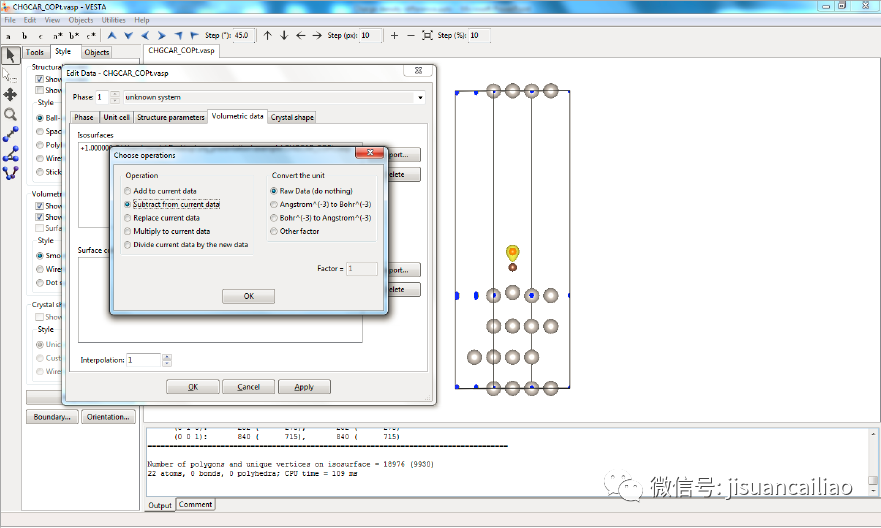Fit structure to screen icon
Image resolution: width=881 pixels, height=528 pixels.
428,35
